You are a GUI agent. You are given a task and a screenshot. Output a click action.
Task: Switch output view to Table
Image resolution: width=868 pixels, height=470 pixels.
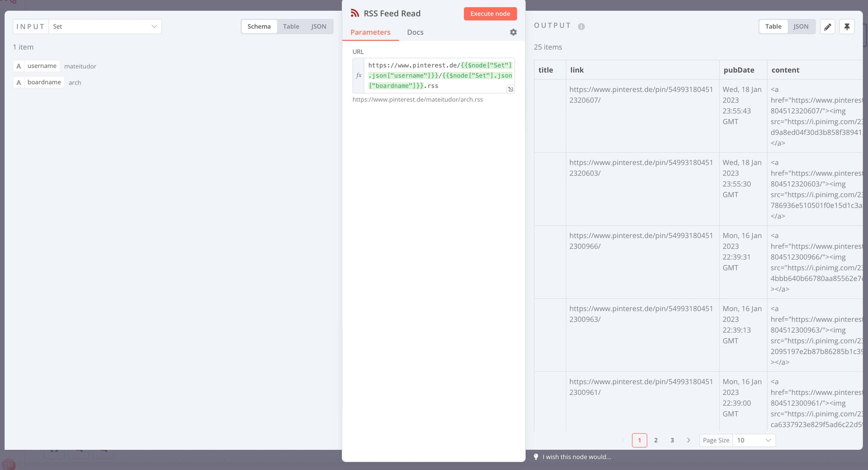coord(773,27)
